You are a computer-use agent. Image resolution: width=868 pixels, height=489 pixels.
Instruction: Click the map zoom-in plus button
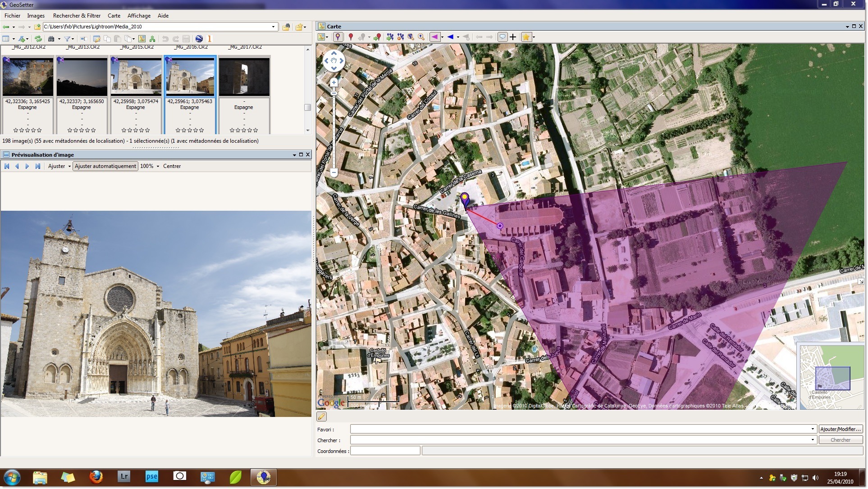pyautogui.click(x=334, y=82)
